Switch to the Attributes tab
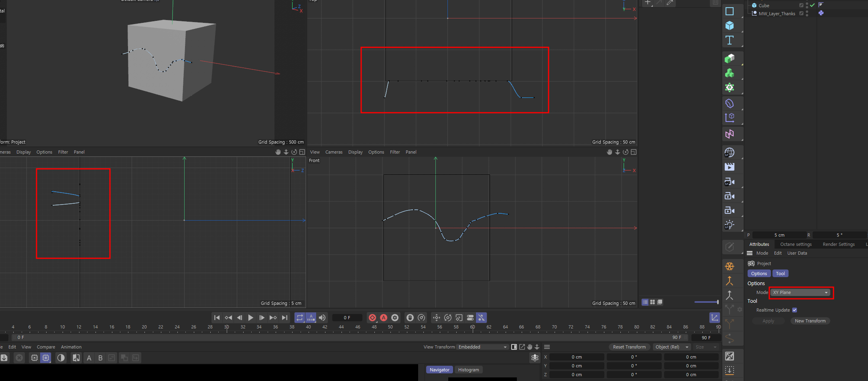 759,244
